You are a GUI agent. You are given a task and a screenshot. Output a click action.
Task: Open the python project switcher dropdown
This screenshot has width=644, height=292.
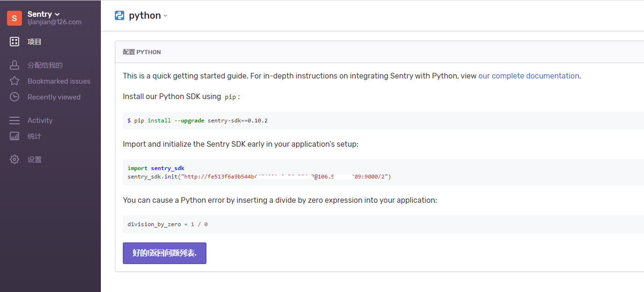(147, 15)
